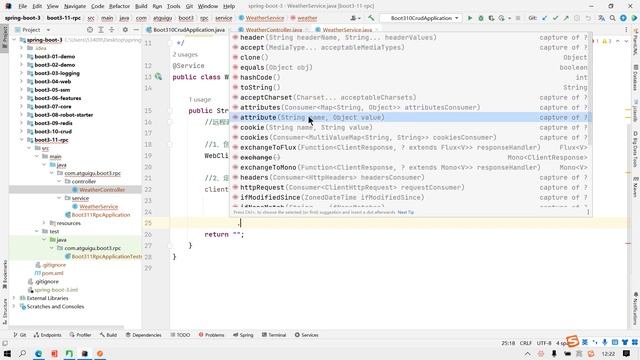The height and width of the screenshot is (360, 640).
Task: Open Search Everywhere magnifier icon
Action: click(613, 18)
